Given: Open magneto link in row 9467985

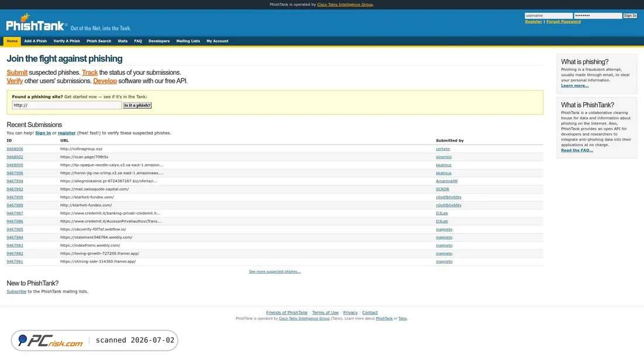Looking at the screenshot, I should click(444, 229).
